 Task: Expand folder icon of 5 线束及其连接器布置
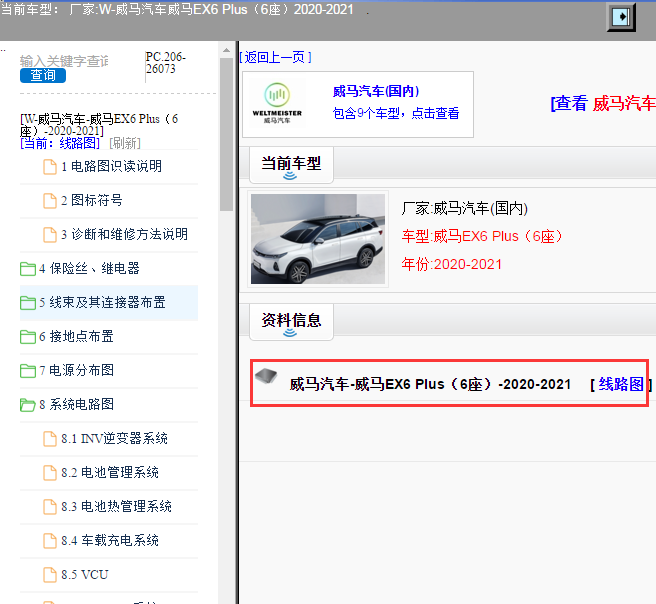[28, 303]
